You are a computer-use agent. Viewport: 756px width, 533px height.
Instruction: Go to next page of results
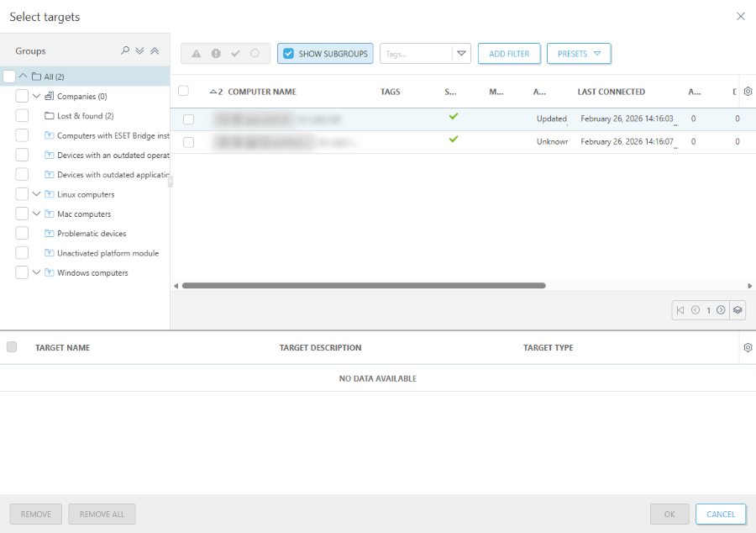(x=721, y=310)
